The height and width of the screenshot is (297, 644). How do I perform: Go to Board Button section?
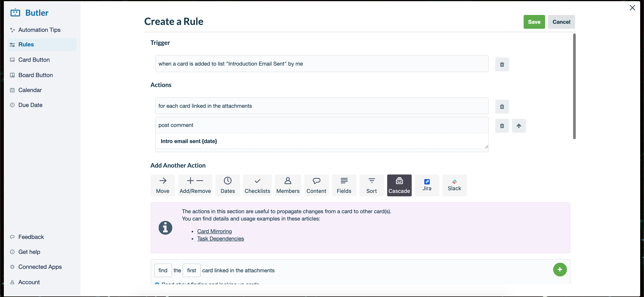(x=42, y=75)
